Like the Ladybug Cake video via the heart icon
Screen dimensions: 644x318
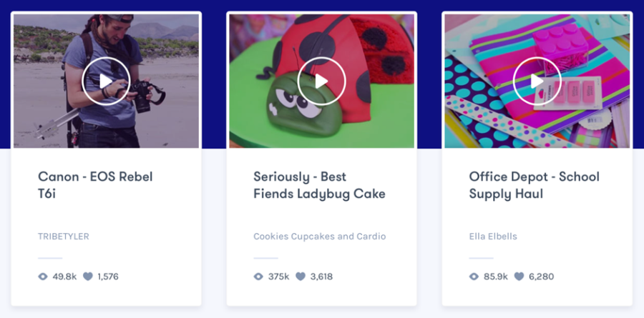click(301, 277)
